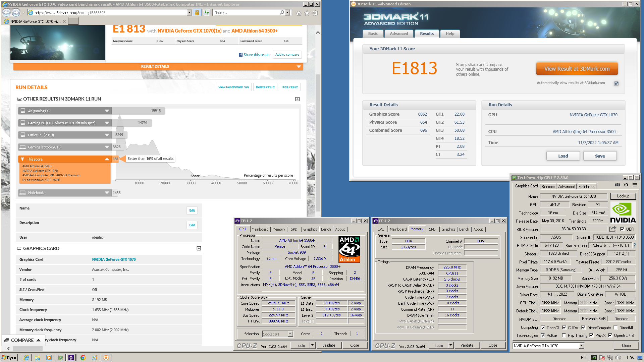The height and width of the screenshot is (362, 644).
Task: Click the NVIDIA tray icon
Action: 594,358
